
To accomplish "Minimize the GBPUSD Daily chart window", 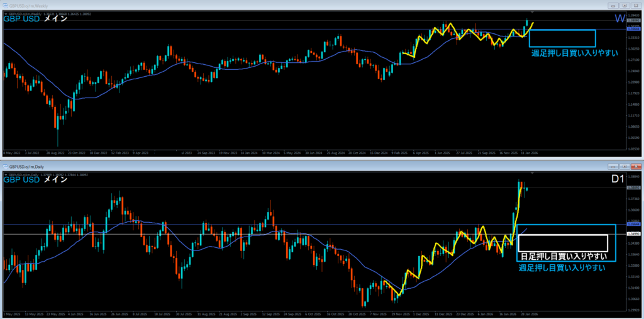I will coord(612,165).
